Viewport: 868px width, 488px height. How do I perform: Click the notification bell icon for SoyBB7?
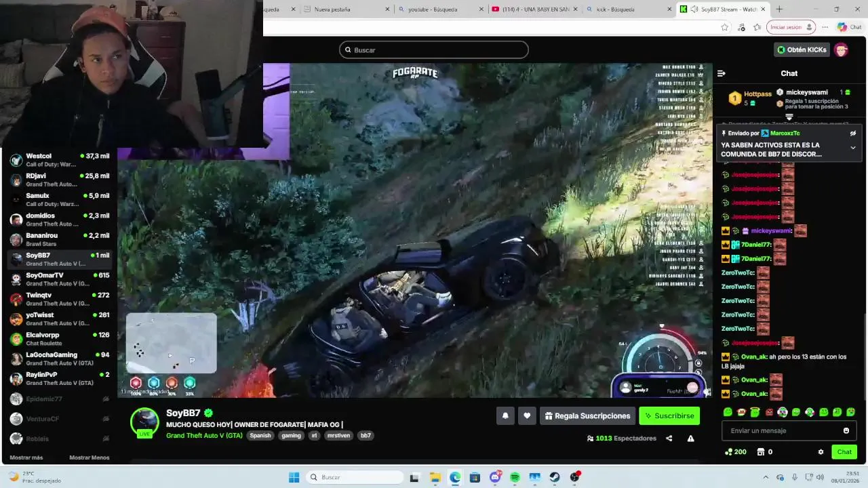point(505,416)
